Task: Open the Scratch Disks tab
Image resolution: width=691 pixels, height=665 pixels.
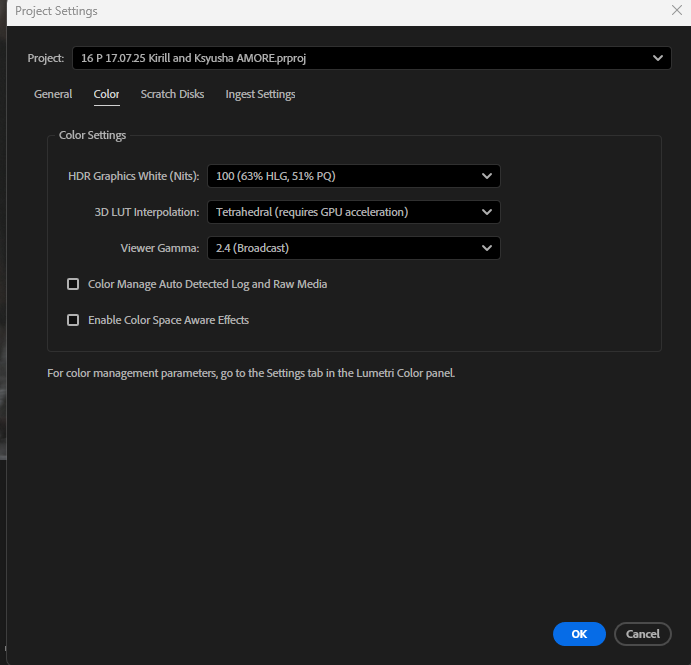Action: coord(172,94)
